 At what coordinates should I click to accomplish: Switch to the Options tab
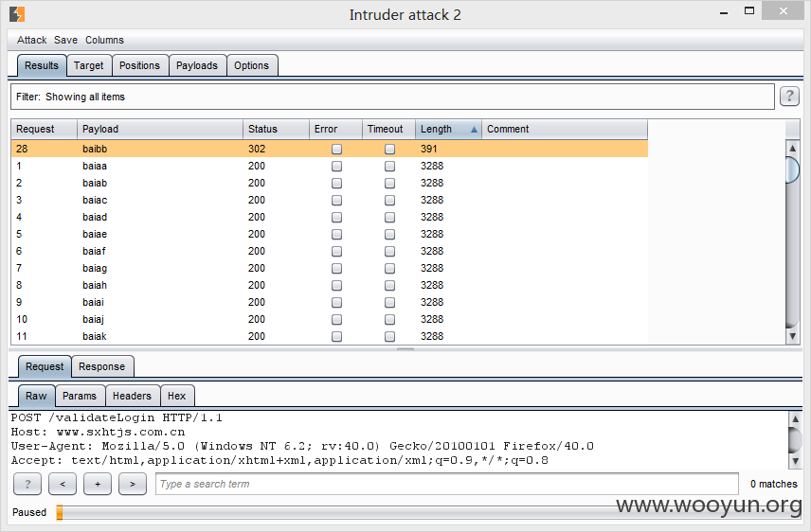[x=251, y=65]
